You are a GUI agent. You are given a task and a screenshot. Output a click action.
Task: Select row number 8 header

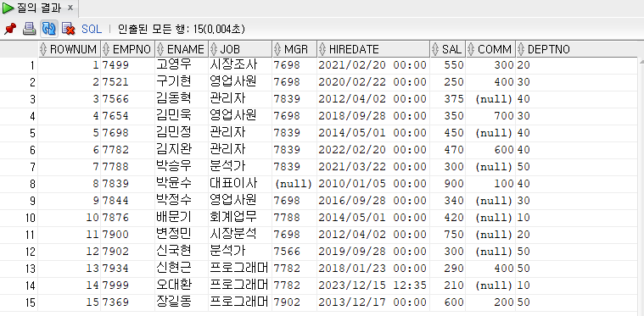tap(19, 184)
